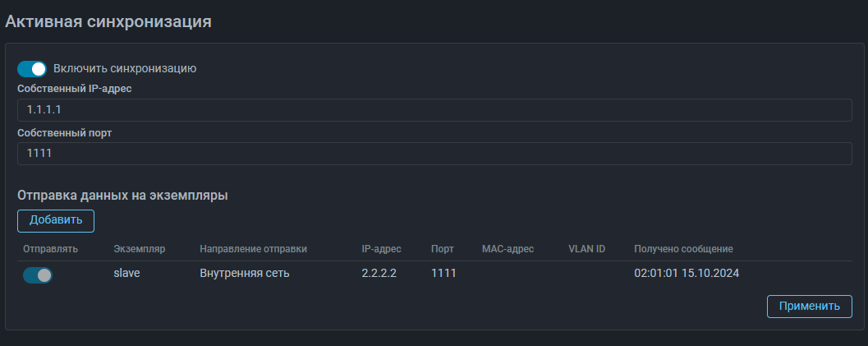Screen dimensions: 868x346
Task: Click the Внутренняя сеть direction cell
Action: click(x=244, y=274)
